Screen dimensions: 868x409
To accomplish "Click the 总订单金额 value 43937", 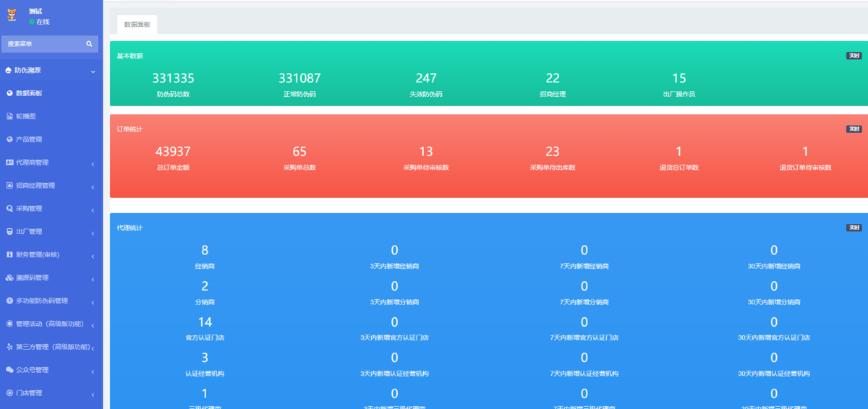I will pyautogui.click(x=173, y=152).
